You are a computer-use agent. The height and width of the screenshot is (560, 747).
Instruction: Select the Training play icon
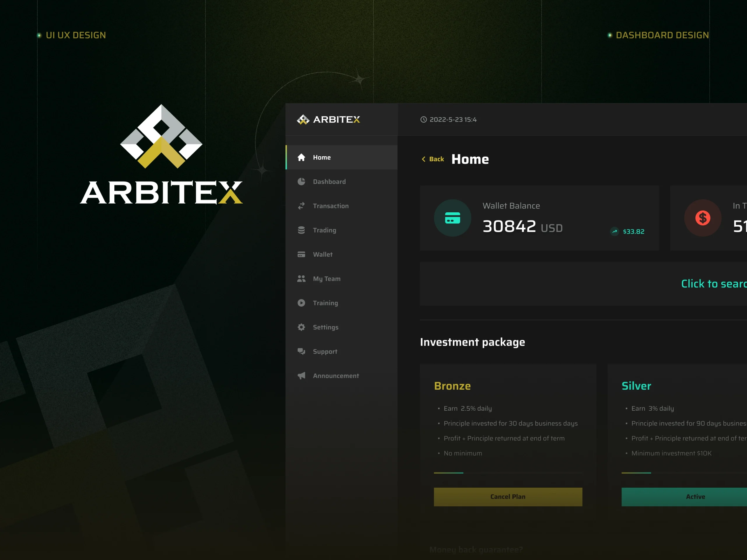[x=301, y=303]
